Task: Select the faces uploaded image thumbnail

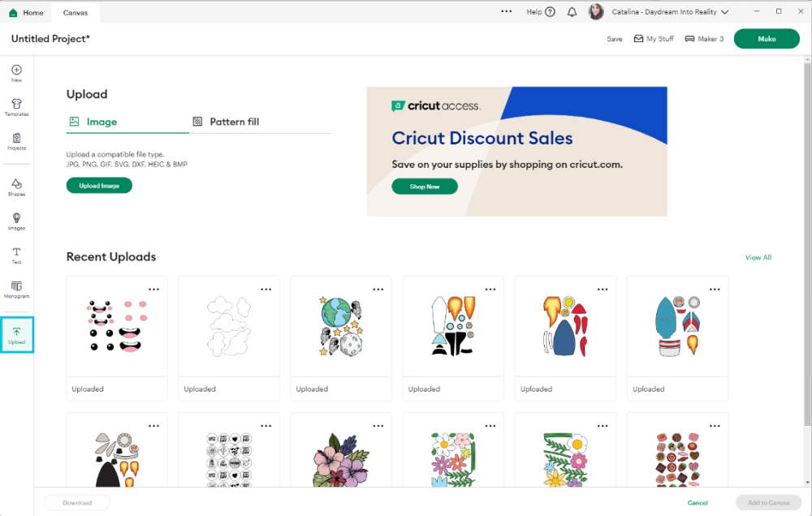Action: (116, 326)
